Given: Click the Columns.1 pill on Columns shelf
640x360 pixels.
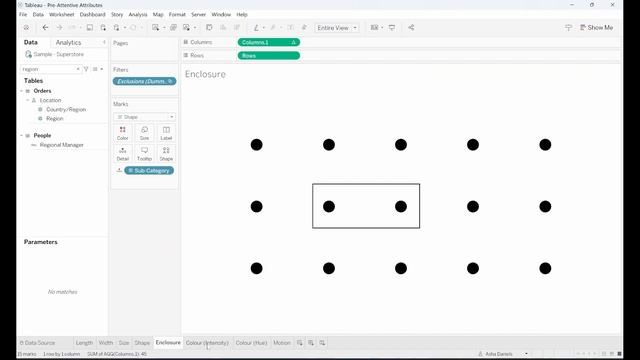Looking at the screenshot, I should (x=269, y=42).
